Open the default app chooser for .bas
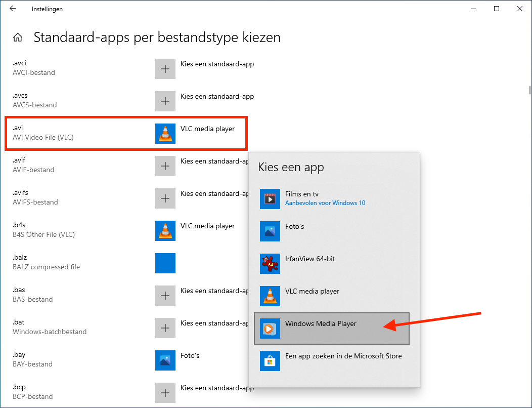The height and width of the screenshot is (408, 532). pyautogui.click(x=214, y=291)
